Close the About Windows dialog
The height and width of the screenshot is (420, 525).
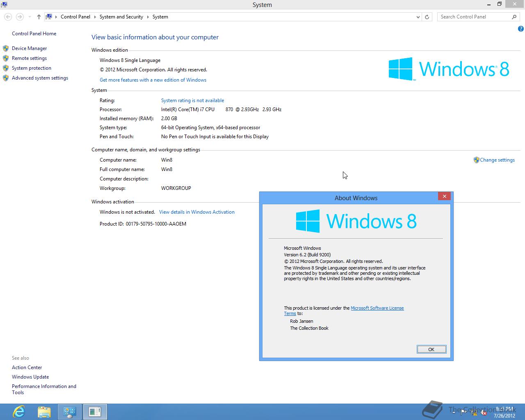(444, 196)
